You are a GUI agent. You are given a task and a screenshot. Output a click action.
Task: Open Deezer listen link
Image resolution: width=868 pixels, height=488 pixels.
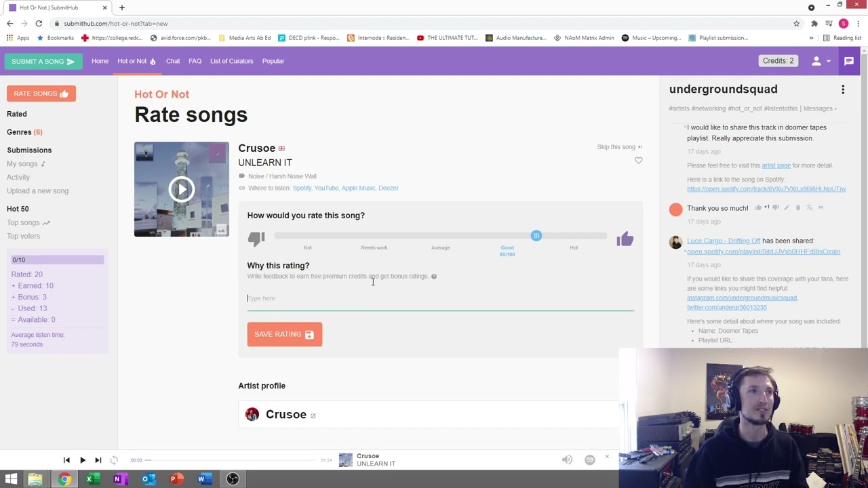[388, 188]
